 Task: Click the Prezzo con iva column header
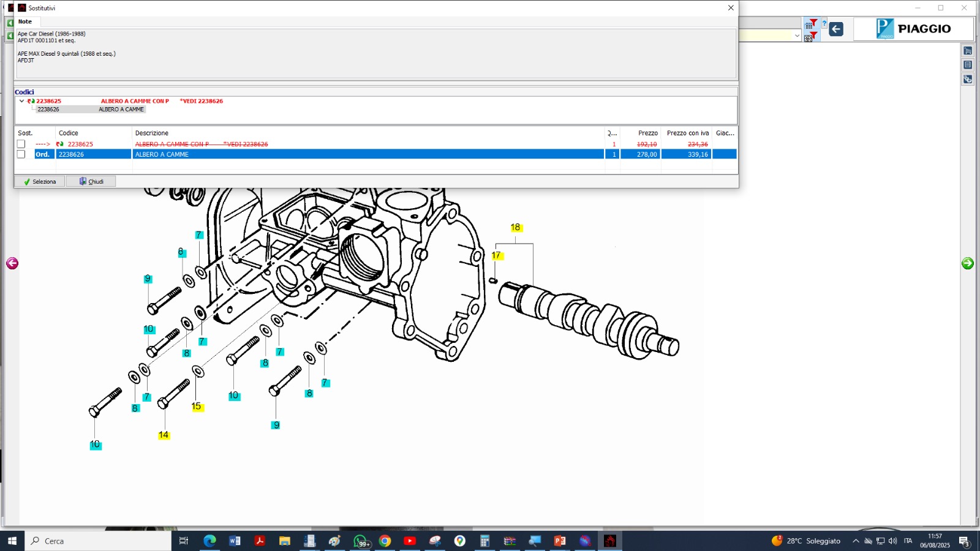tap(687, 133)
